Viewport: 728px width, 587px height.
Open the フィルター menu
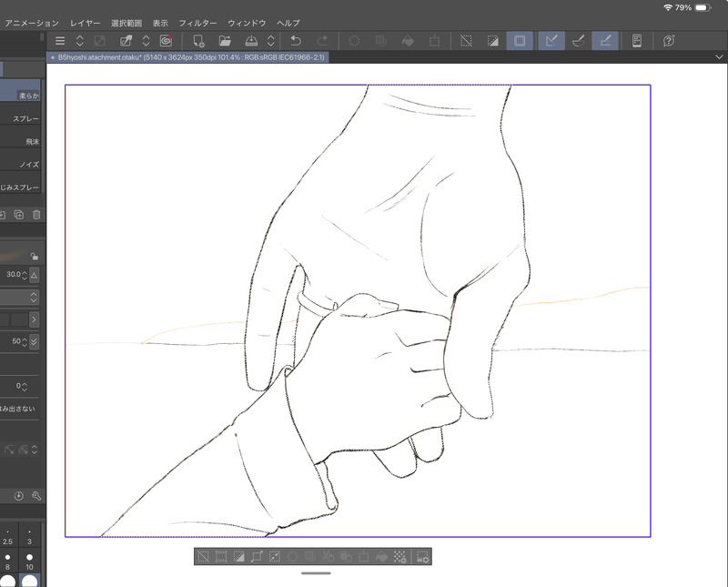tap(197, 23)
